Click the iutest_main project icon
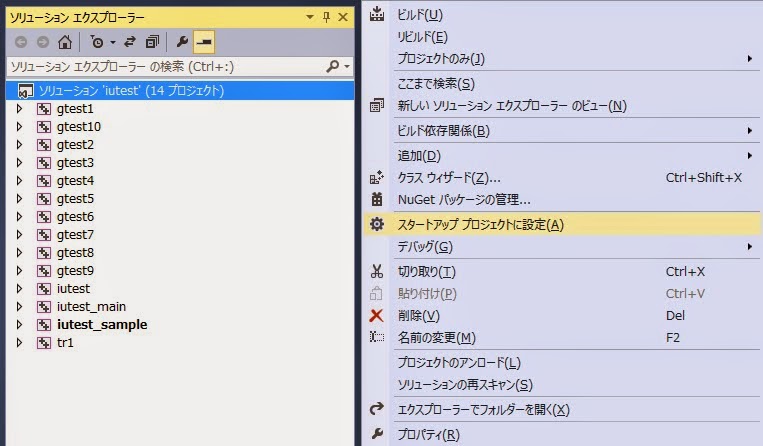This screenshot has width=763, height=446. click(x=44, y=307)
